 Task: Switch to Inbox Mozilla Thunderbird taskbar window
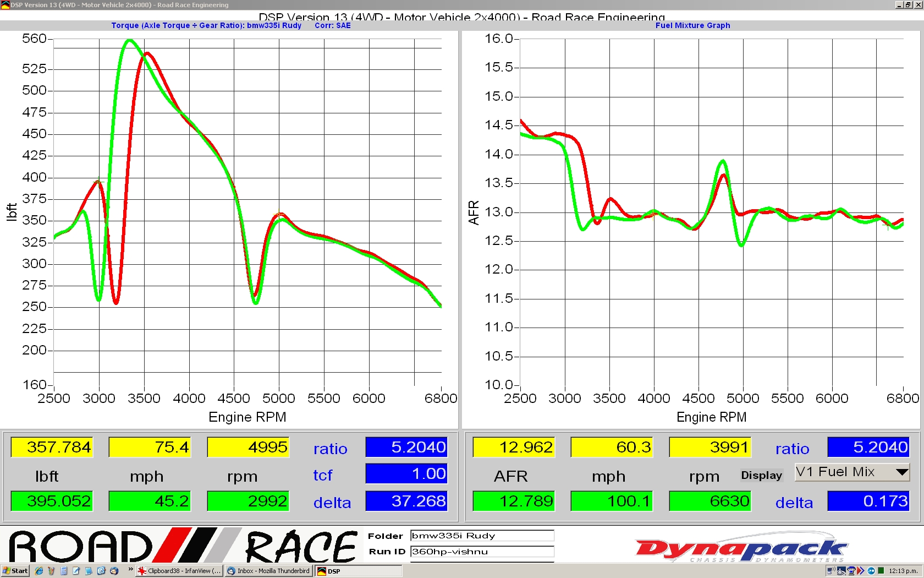click(x=268, y=571)
